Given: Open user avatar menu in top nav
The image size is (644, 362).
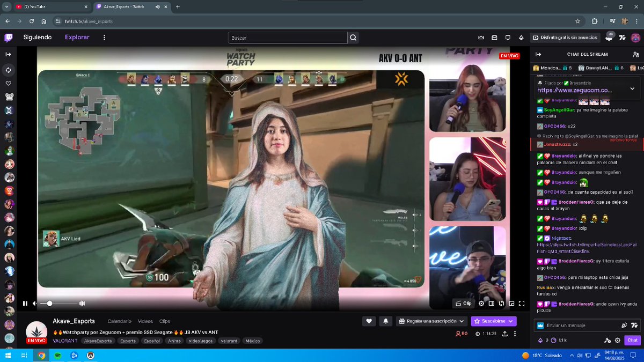Looking at the screenshot, I should pos(636,38).
